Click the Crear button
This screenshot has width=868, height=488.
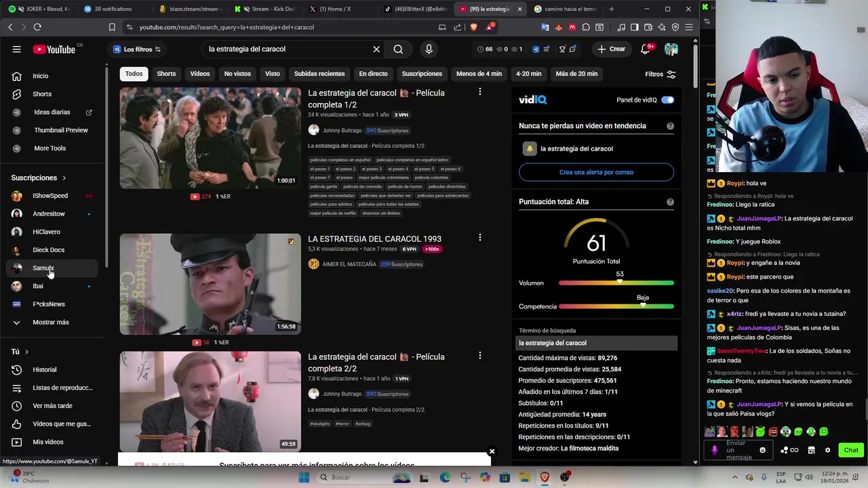[x=610, y=49]
